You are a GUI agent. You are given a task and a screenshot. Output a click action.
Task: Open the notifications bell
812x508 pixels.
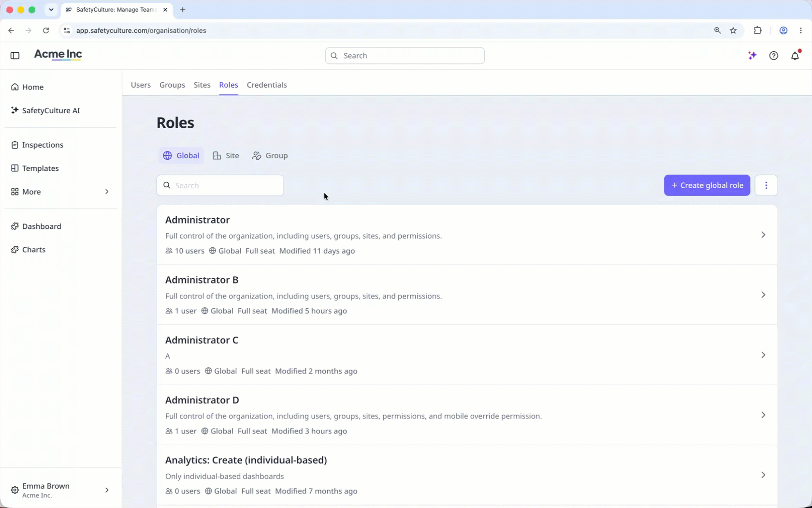[795, 56]
